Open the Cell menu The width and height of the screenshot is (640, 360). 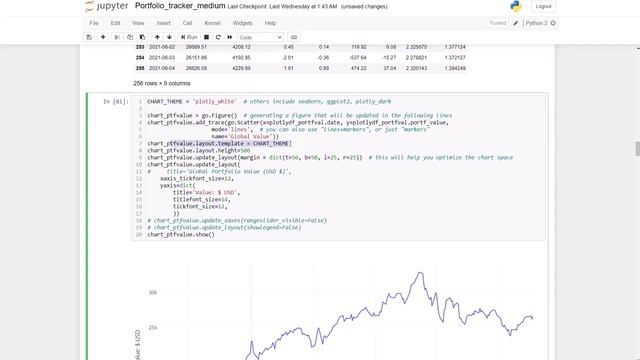[187, 23]
